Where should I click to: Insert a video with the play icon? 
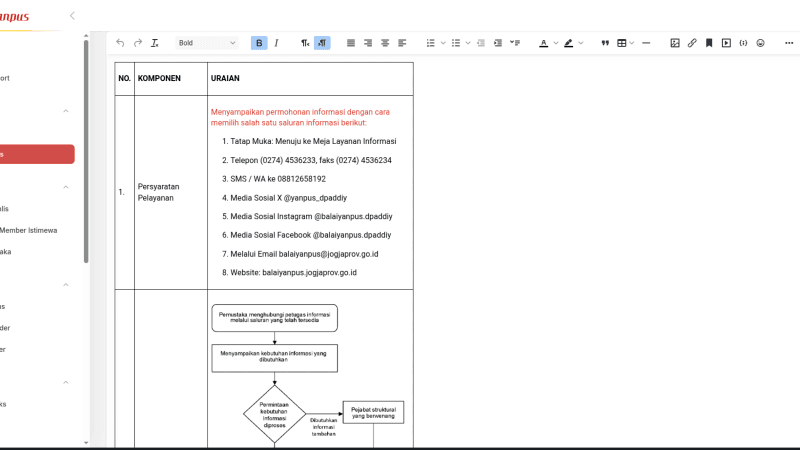point(726,43)
